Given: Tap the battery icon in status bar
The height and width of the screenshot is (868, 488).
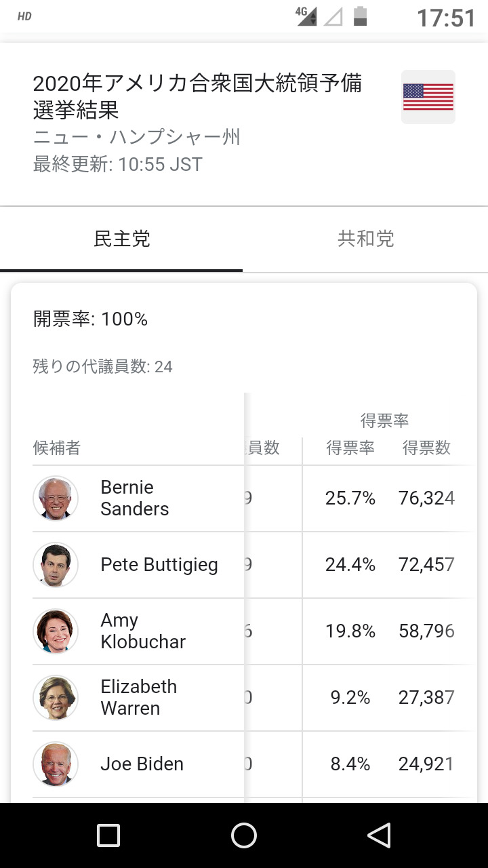Looking at the screenshot, I should tap(360, 16).
